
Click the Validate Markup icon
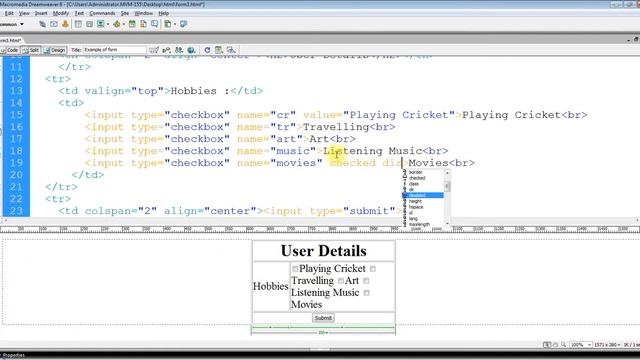coord(166,50)
